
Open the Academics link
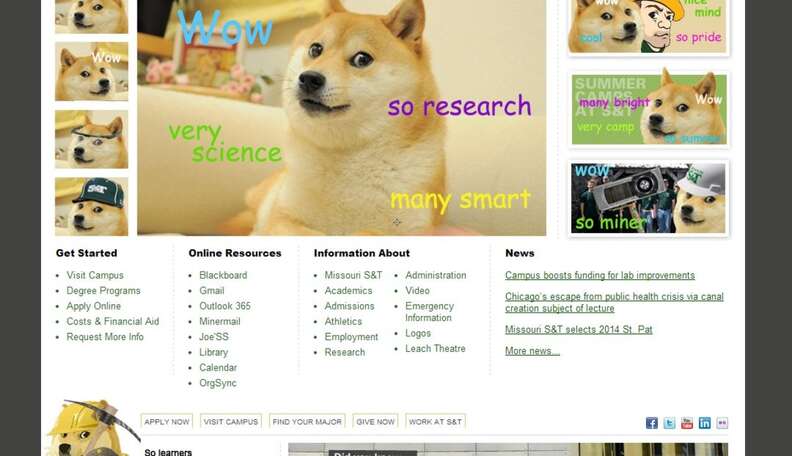(x=348, y=290)
